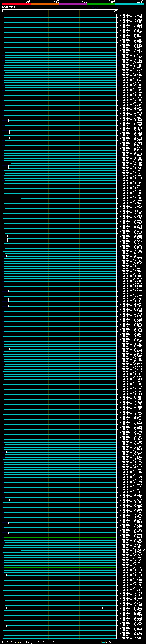Image resolution: width=146 pixels, height=644 pixels.
Task: Select hit UniRef100_C1ZVN8
Action: pyautogui.click(x=131, y=638)
